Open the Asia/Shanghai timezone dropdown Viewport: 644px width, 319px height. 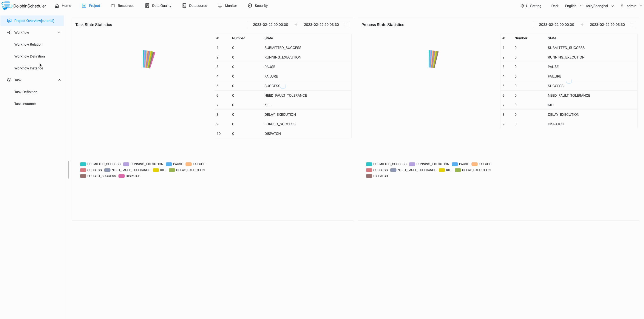point(599,6)
